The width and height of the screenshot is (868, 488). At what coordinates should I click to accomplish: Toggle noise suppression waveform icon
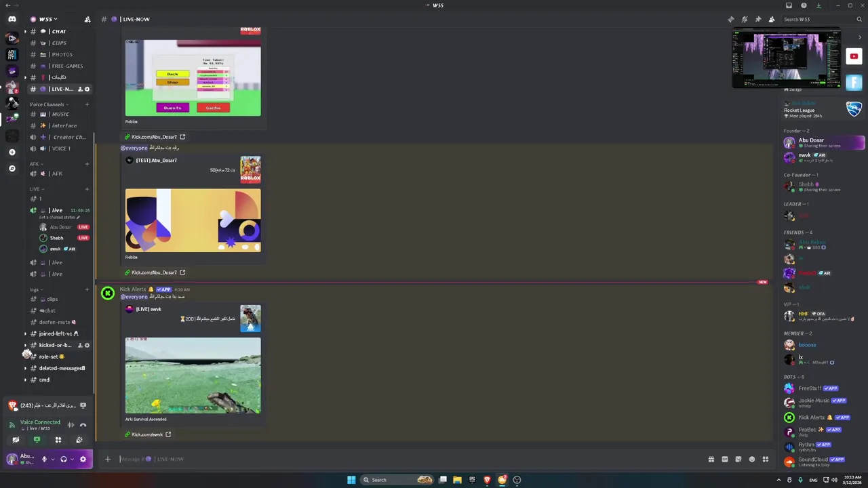[x=71, y=425]
